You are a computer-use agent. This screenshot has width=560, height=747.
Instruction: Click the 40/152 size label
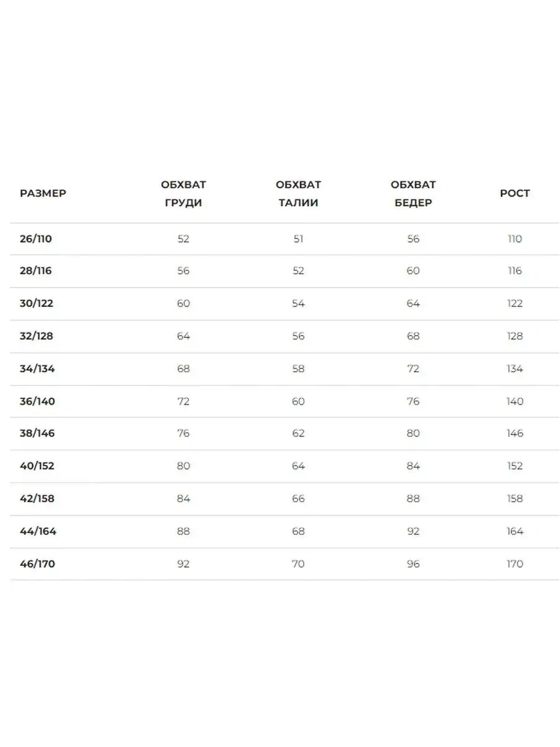pyautogui.click(x=37, y=466)
